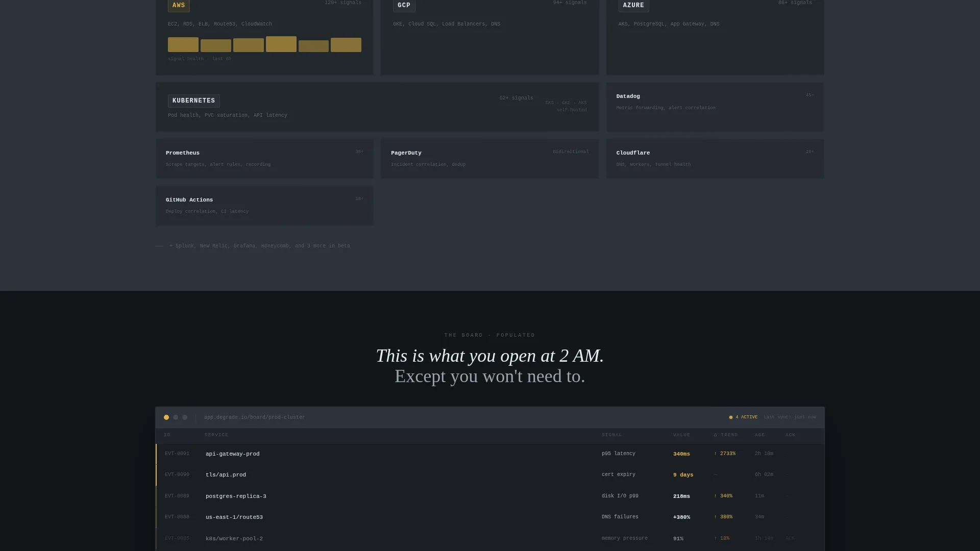The width and height of the screenshot is (980, 551).
Task: Click the 91% memory pressure value
Action: pyautogui.click(x=678, y=539)
